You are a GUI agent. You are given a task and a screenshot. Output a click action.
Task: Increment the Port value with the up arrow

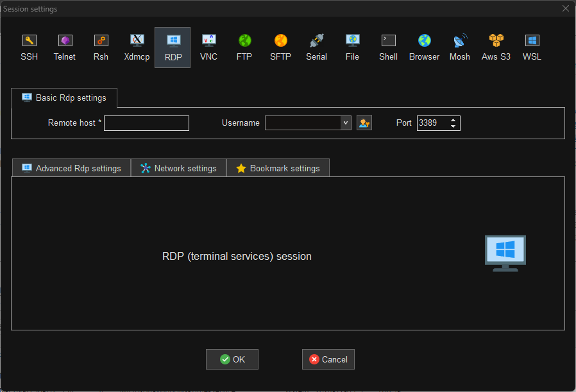point(453,119)
